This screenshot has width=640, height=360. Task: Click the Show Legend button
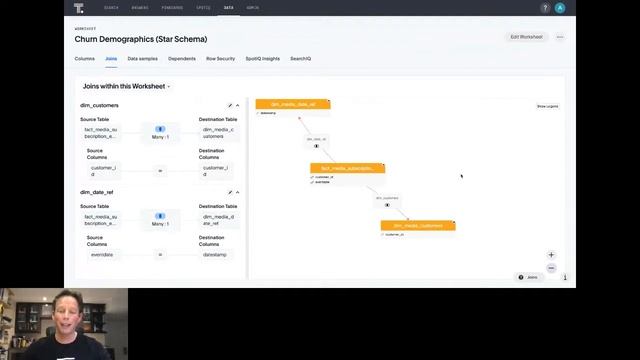[x=547, y=107]
